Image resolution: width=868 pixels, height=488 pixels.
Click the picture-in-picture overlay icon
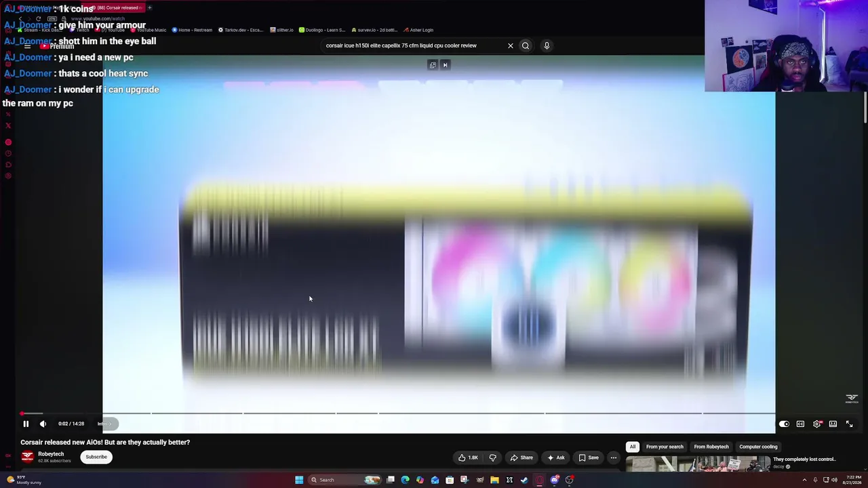(x=433, y=65)
